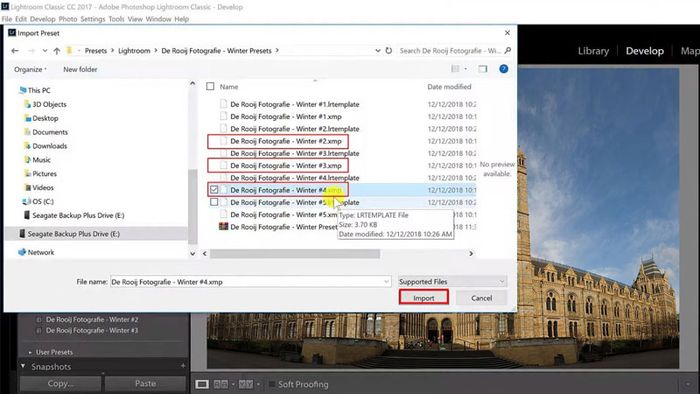The height and width of the screenshot is (394, 700).
Task: Click the Paste button
Action: click(145, 383)
